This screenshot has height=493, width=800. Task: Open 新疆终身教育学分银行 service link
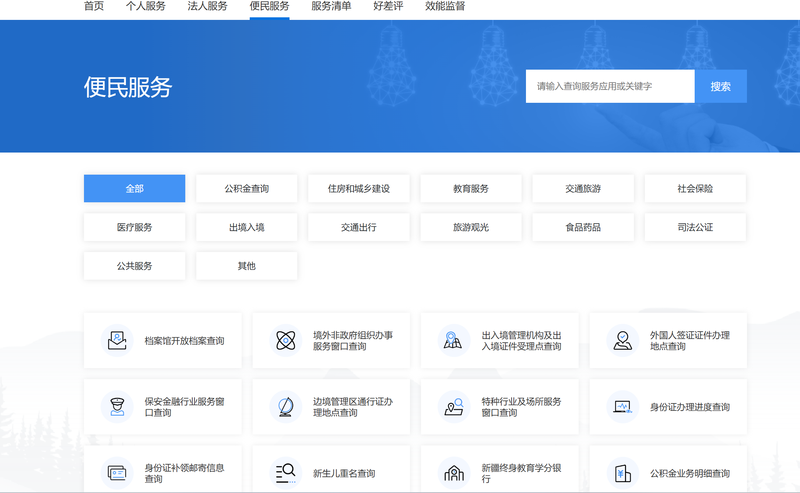pos(520,472)
